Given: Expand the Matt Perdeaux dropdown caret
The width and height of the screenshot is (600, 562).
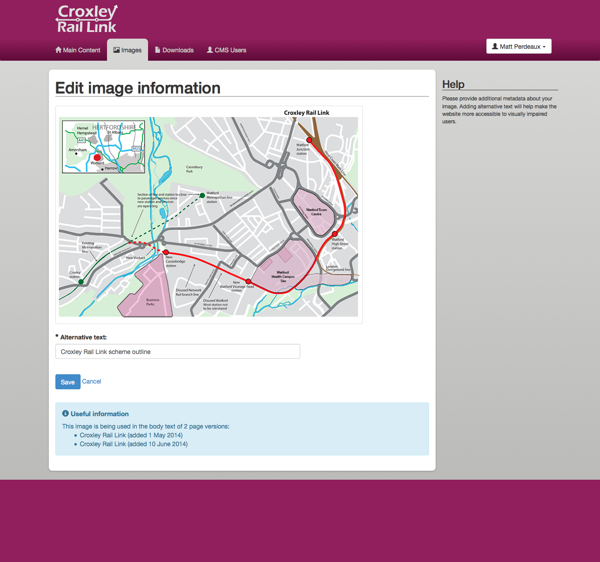Looking at the screenshot, I should point(544,47).
